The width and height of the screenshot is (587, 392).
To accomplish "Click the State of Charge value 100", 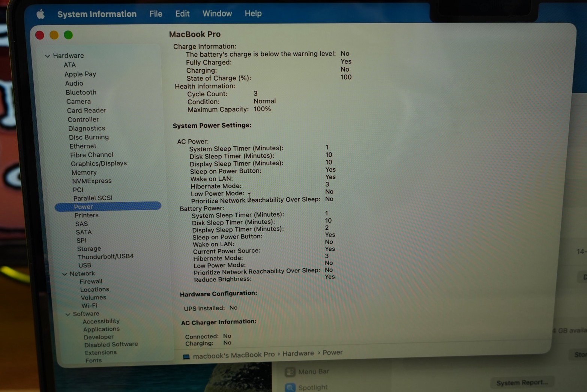I will (346, 77).
